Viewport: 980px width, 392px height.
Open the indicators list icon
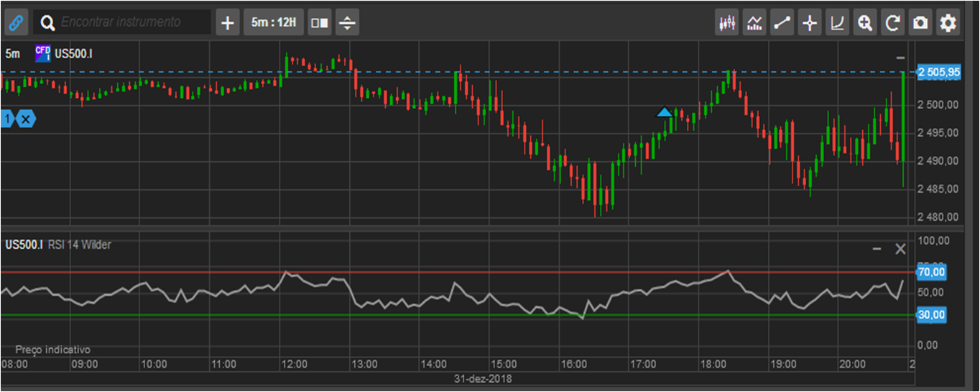coord(754,23)
